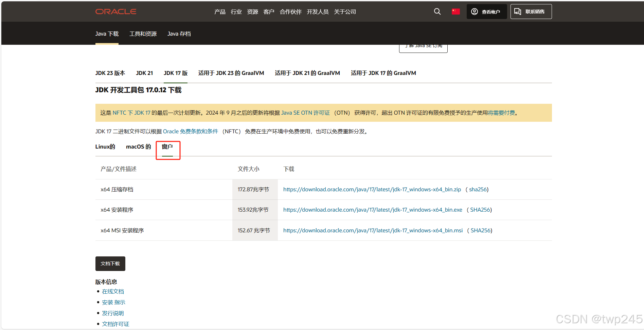Select the 窗户 Windows platform tab
The height and width of the screenshot is (330, 644).
(x=167, y=147)
